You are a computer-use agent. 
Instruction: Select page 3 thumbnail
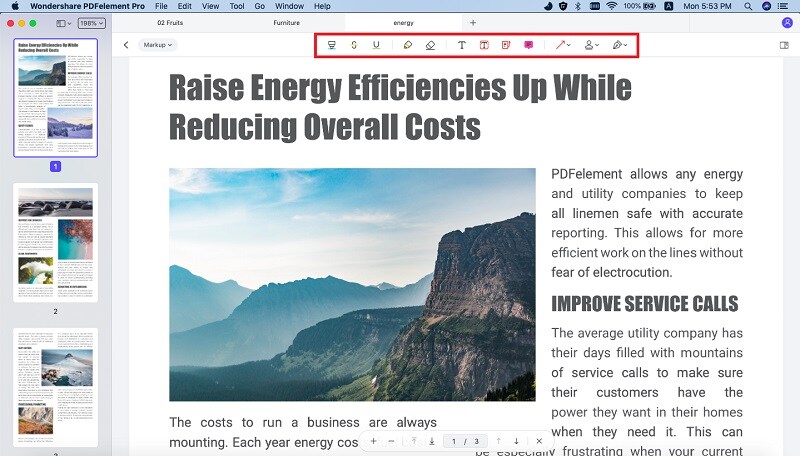coord(56,388)
